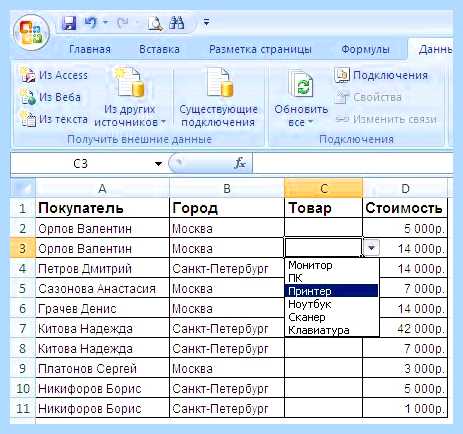The width and height of the screenshot is (463, 434).
Task: Select the Товар header cell
Action: (x=323, y=208)
